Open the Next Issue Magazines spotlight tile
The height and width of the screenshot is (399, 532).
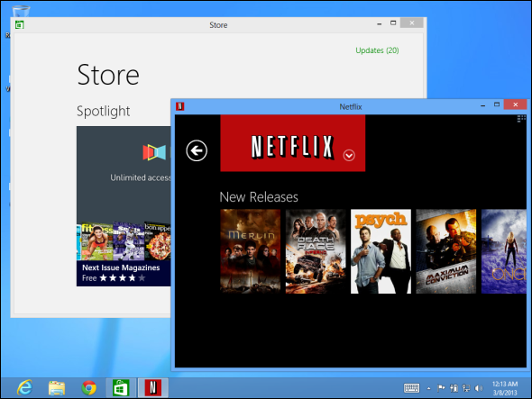(124, 206)
